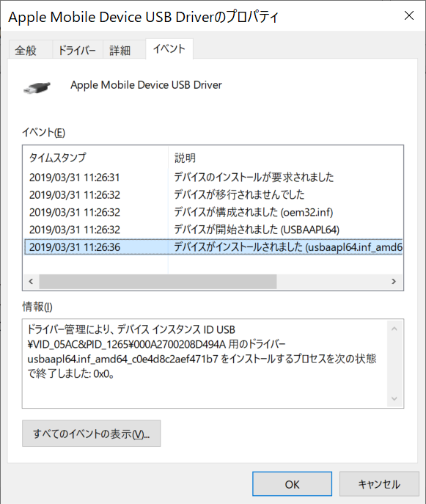Select the 11:26:31 install requested event

213,177
